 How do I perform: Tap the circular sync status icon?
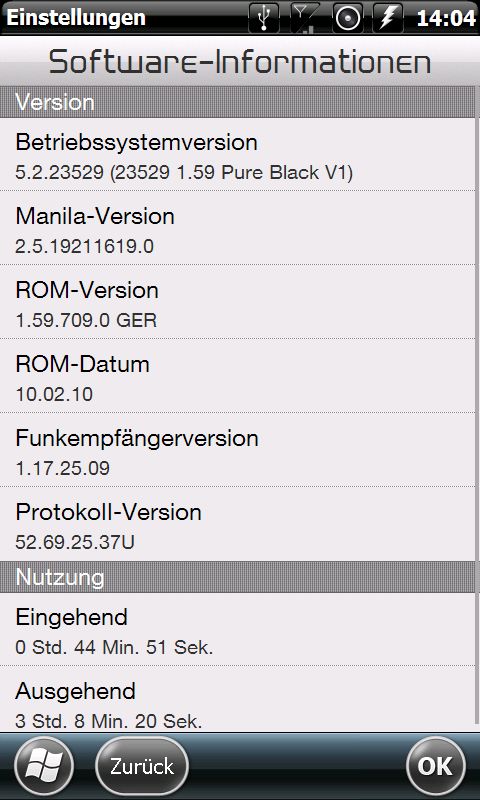(x=347, y=18)
